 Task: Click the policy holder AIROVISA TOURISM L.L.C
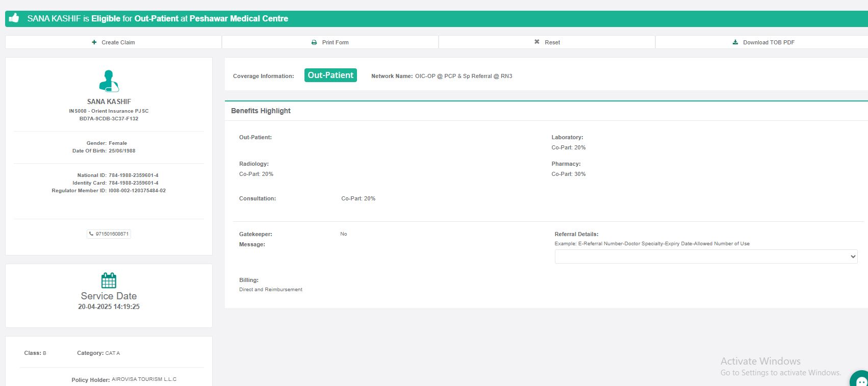(144, 379)
